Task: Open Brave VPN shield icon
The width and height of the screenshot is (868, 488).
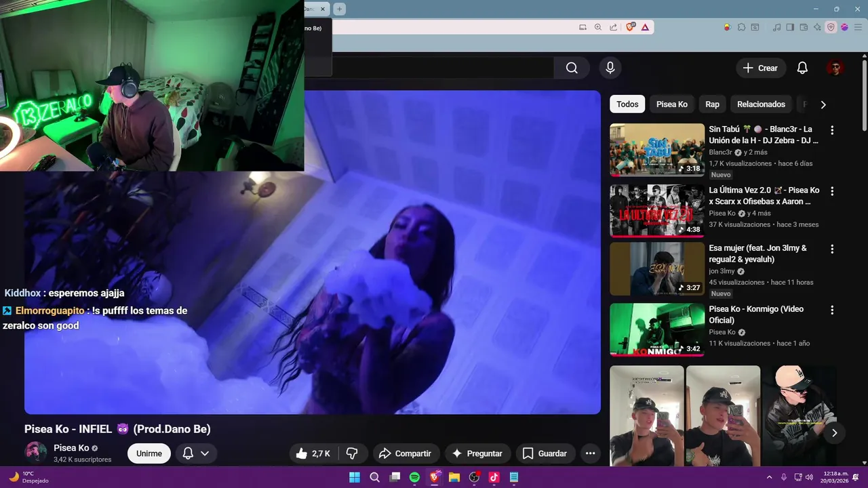Action: point(831,27)
